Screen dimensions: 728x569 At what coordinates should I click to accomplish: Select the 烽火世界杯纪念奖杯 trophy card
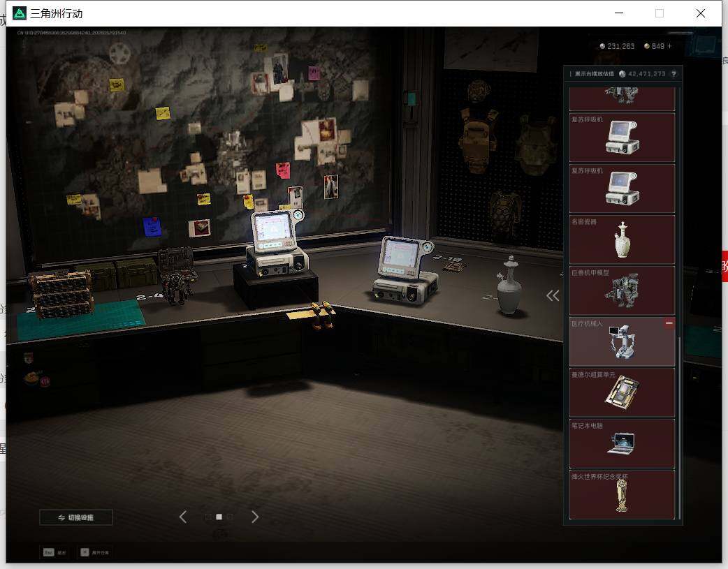click(x=622, y=495)
